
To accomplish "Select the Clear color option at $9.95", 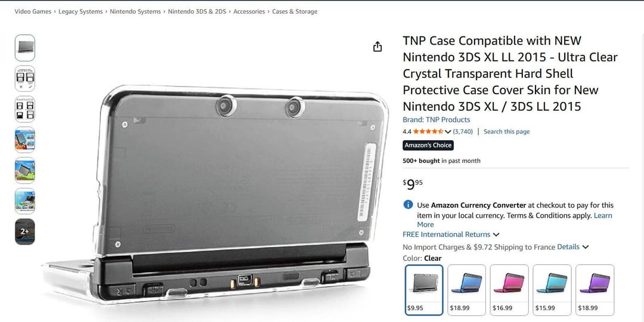I will pyautogui.click(x=425, y=290).
